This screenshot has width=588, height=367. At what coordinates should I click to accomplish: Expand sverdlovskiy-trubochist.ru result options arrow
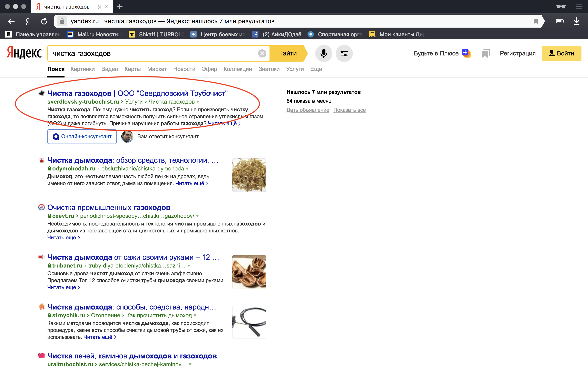pos(198,102)
